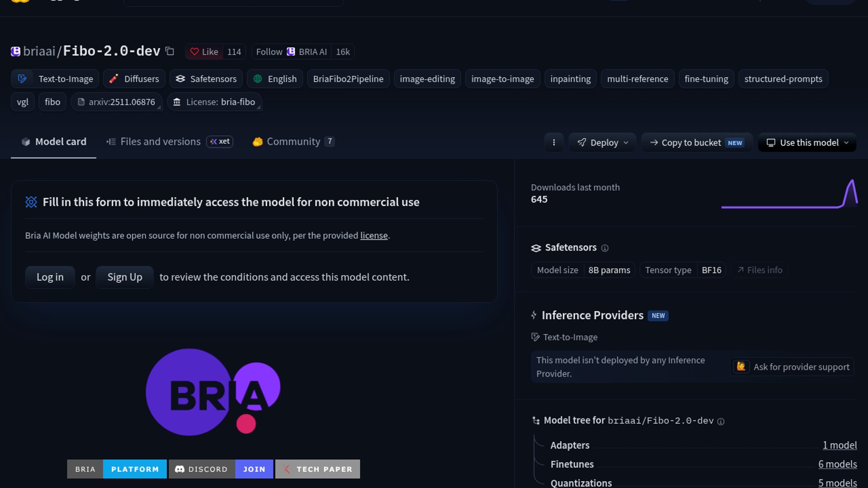Image resolution: width=868 pixels, height=488 pixels.
Task: Expand the License: bria-fibo tag
Action: coord(214,102)
